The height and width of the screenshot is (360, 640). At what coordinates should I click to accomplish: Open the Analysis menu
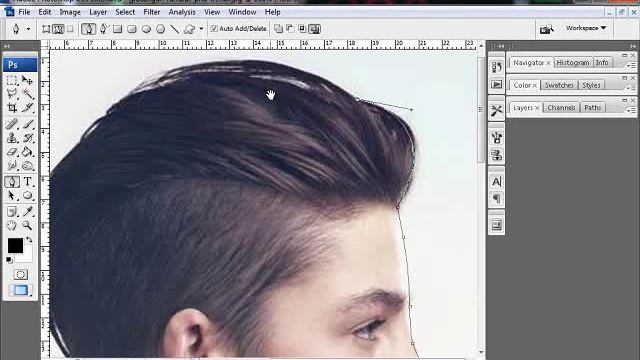tap(182, 12)
